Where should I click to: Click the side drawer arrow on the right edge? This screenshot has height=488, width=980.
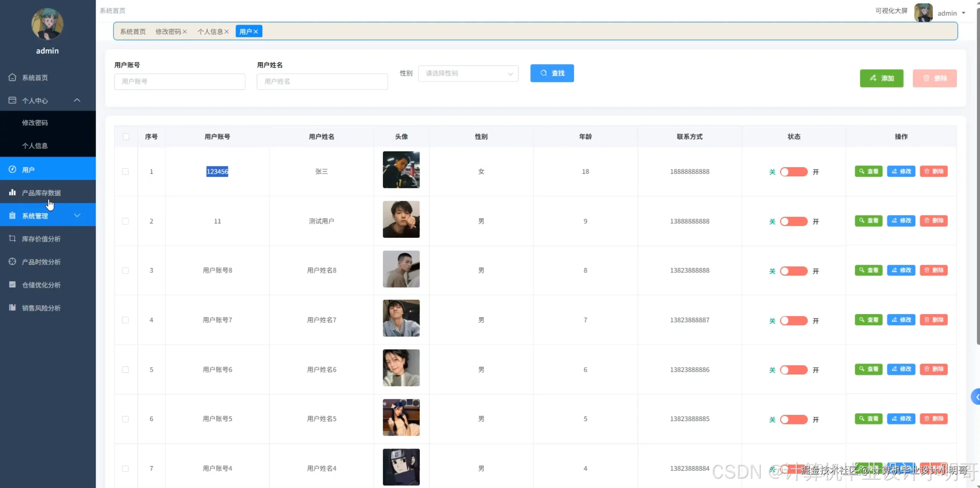tap(976, 397)
